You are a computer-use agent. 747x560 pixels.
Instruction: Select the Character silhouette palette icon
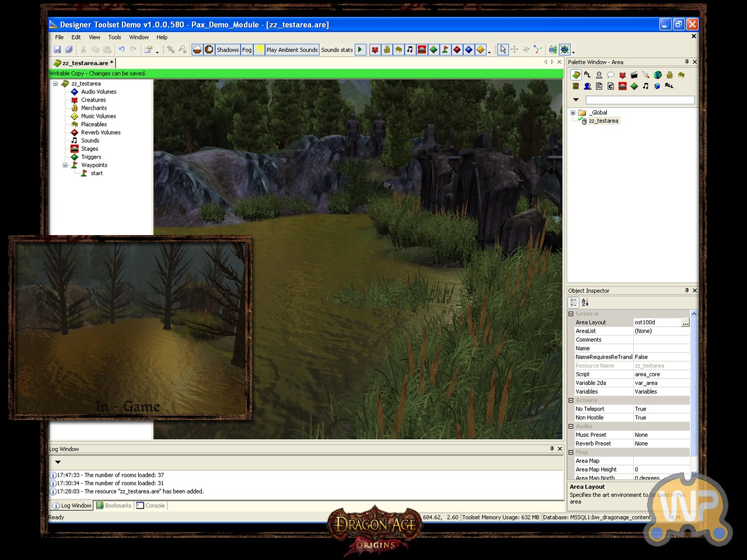pyautogui.click(x=599, y=75)
